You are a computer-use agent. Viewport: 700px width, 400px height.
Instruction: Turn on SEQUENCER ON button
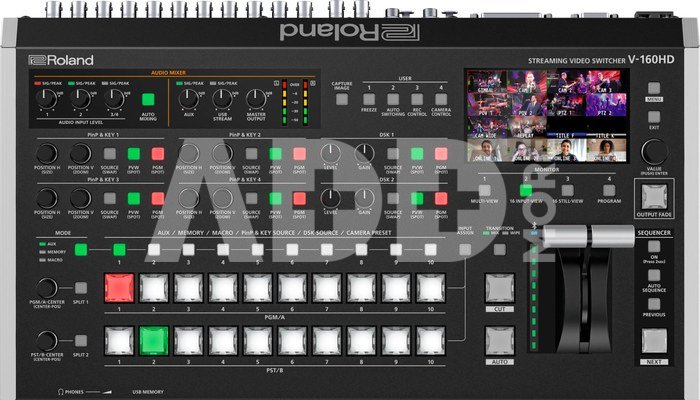654,246
